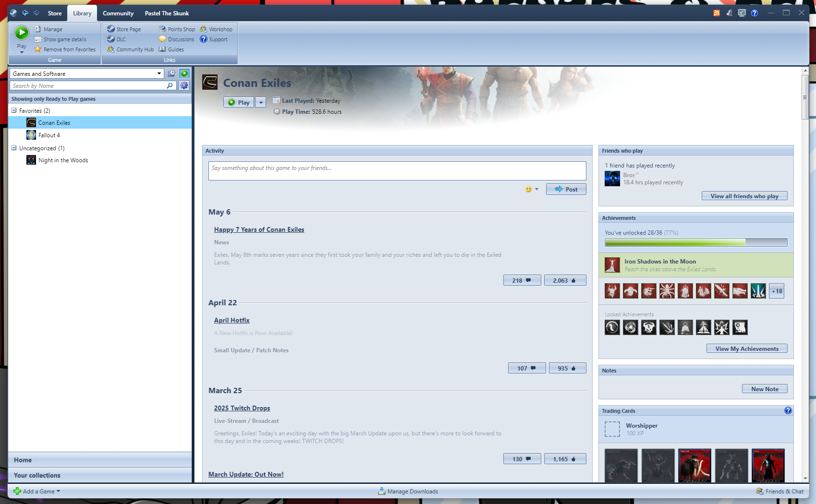816x504 pixels.
Task: Open Happy 7 Years of Conan Exiles
Action: tap(259, 229)
